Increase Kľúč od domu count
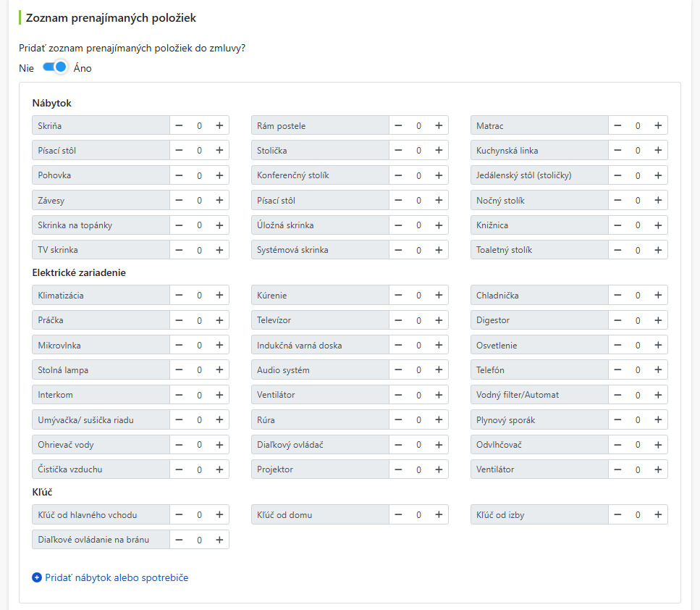700x610 pixels. tap(439, 515)
